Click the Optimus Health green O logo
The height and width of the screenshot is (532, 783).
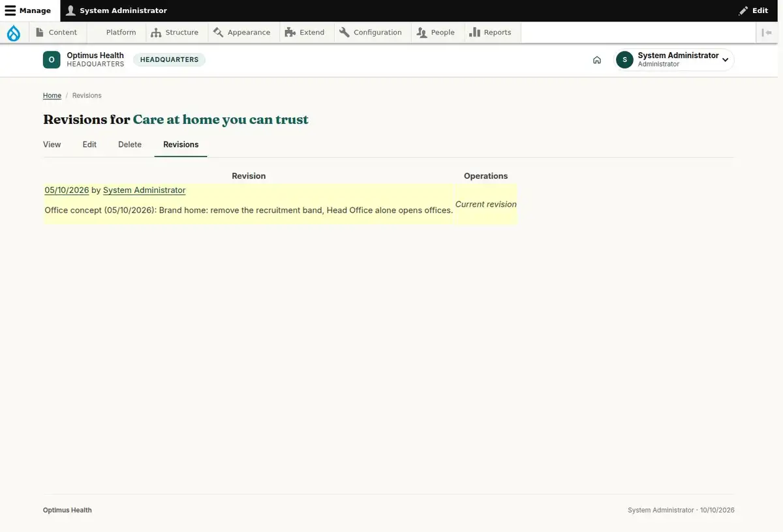tap(52, 59)
